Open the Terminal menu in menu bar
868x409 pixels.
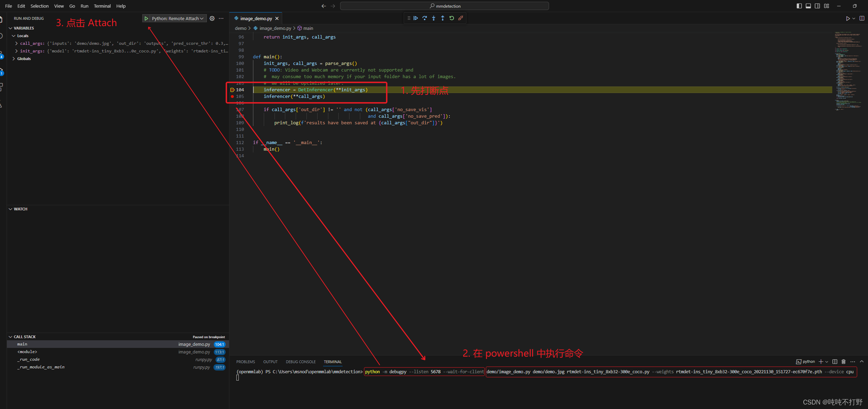[x=102, y=6]
